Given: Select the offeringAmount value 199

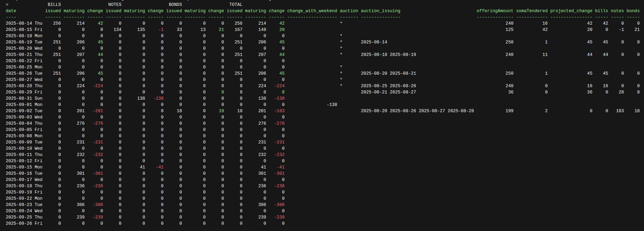Looking at the screenshot, I should click(x=509, y=111).
